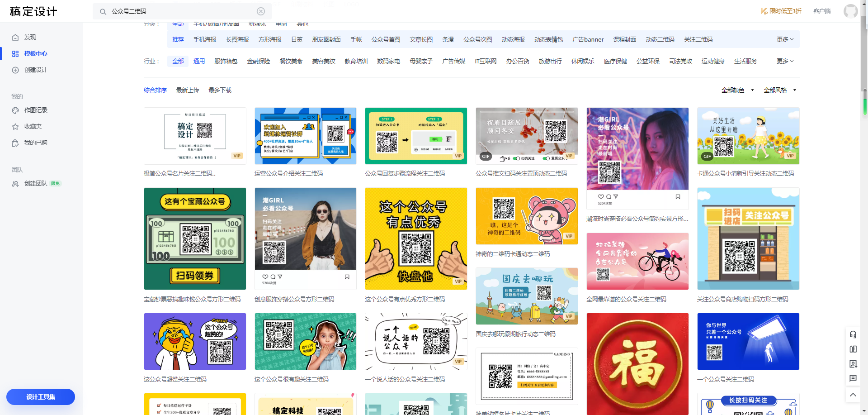The height and width of the screenshot is (415, 868).
Task: Open the 极简公众号名片关注二维码 template thumbnail
Action: tap(195, 136)
